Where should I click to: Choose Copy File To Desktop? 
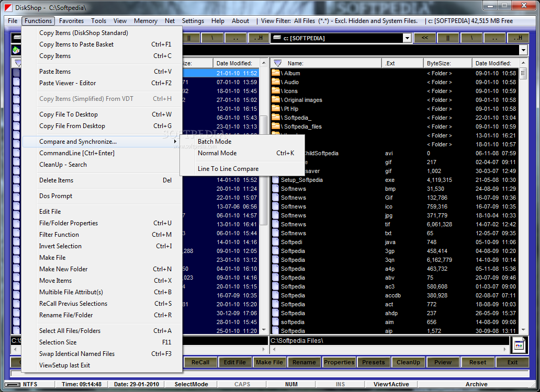tap(102, 114)
